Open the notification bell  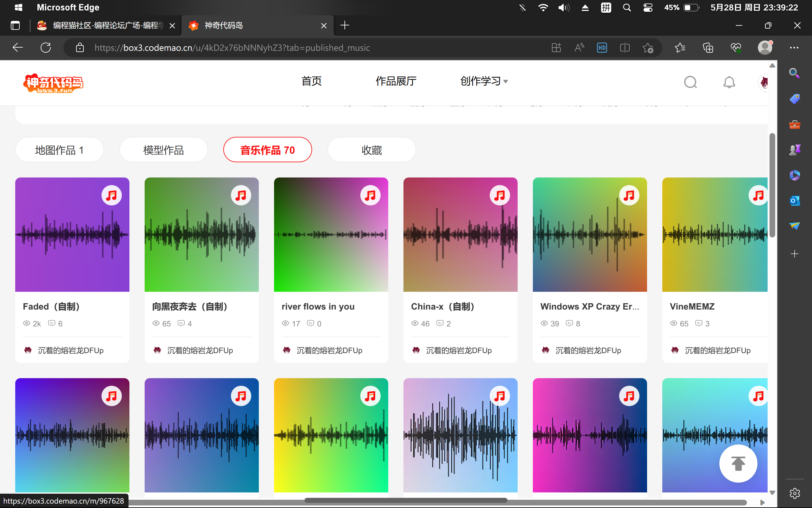729,82
